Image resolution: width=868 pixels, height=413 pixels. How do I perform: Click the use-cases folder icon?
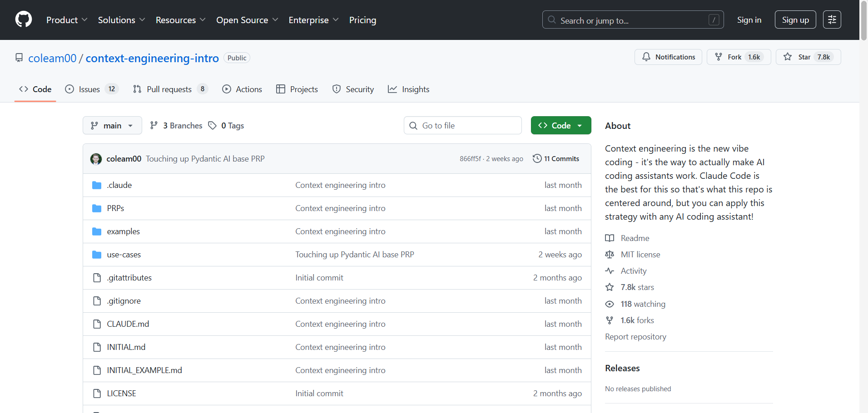[x=97, y=255]
